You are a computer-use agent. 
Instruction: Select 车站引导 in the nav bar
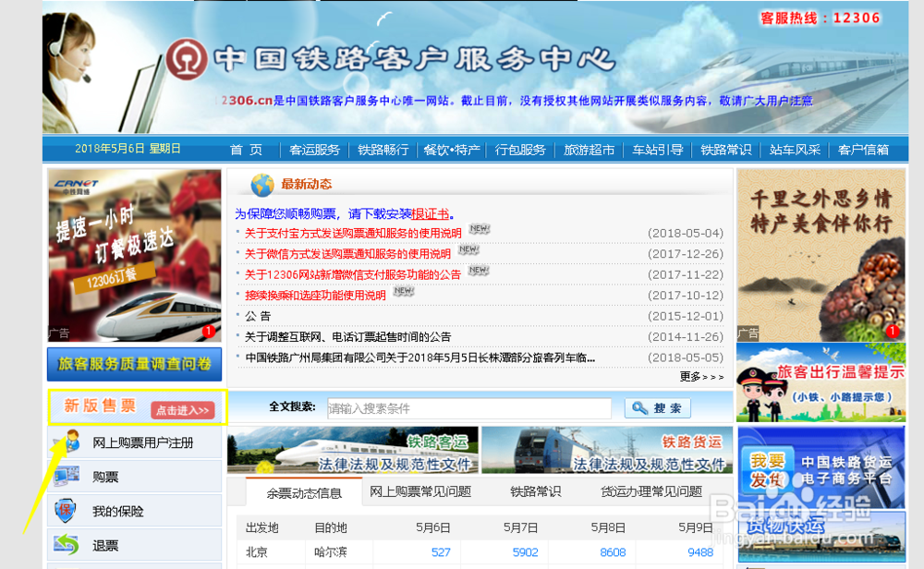coord(658,150)
